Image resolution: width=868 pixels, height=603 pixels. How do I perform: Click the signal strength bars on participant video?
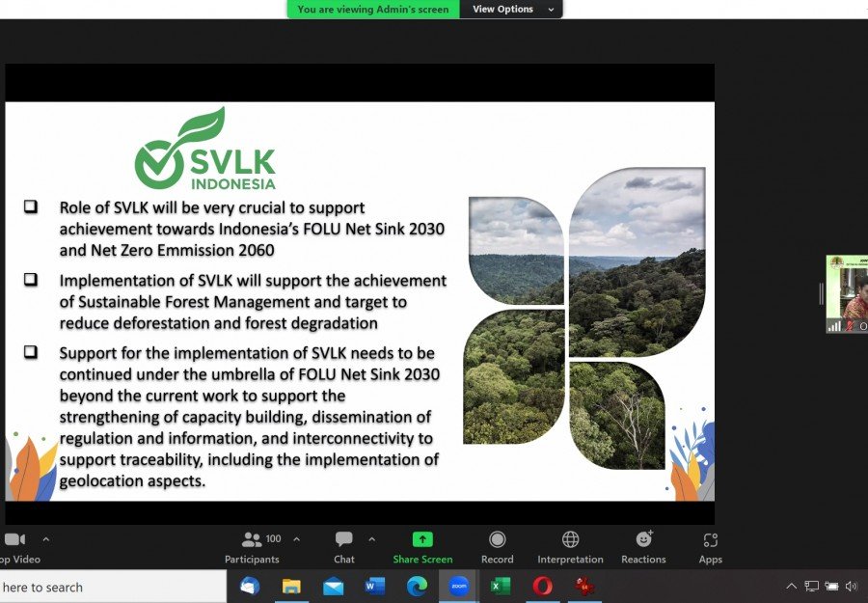click(x=833, y=326)
